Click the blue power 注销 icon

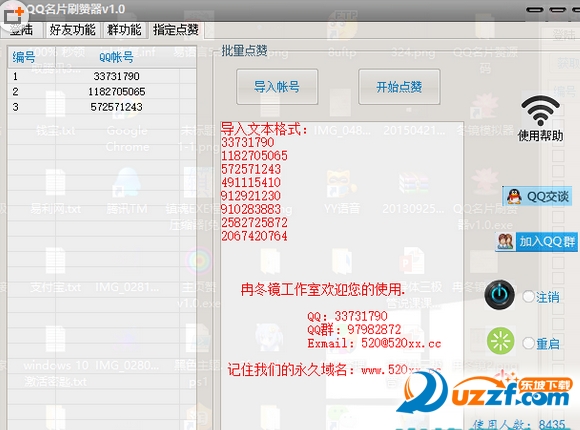(x=499, y=295)
